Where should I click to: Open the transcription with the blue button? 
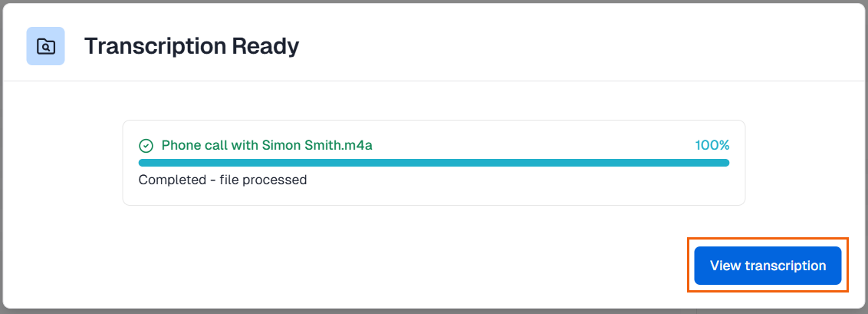click(x=768, y=266)
